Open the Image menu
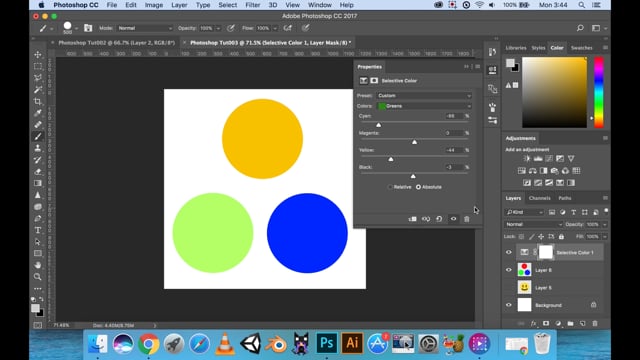The width and height of the screenshot is (640, 360). coord(154,5)
